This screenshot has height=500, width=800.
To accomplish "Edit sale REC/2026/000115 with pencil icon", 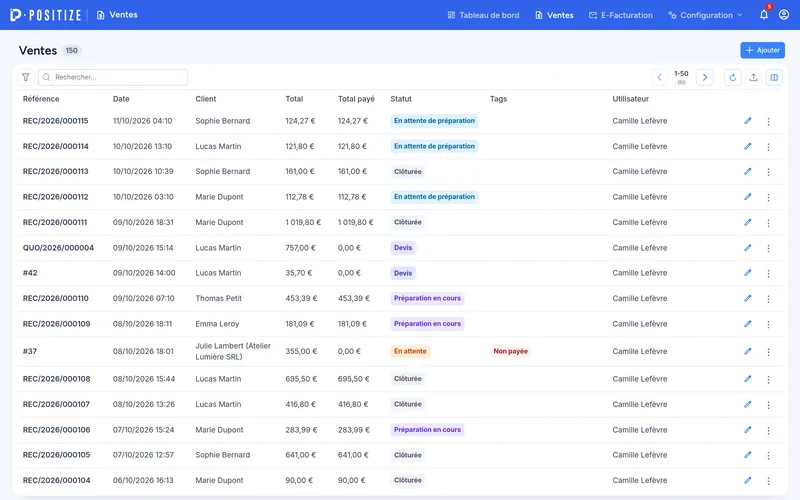I will pyautogui.click(x=747, y=121).
